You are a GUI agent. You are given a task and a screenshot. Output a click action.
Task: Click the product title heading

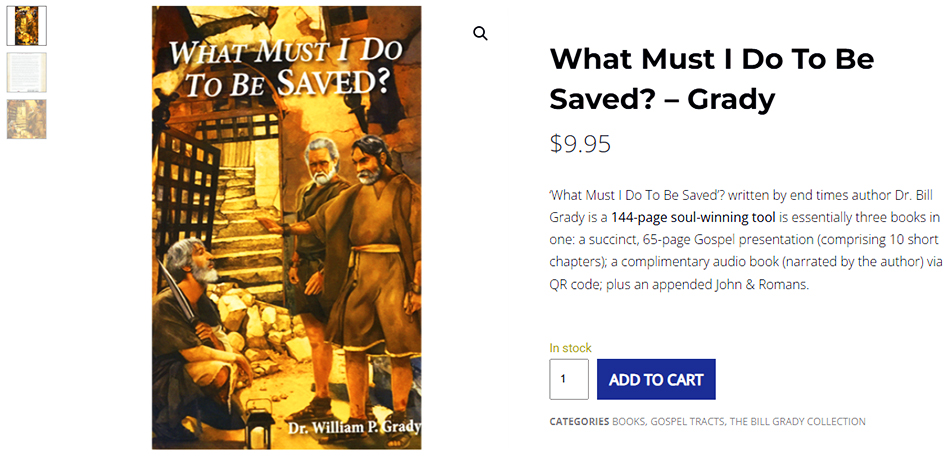coord(711,79)
